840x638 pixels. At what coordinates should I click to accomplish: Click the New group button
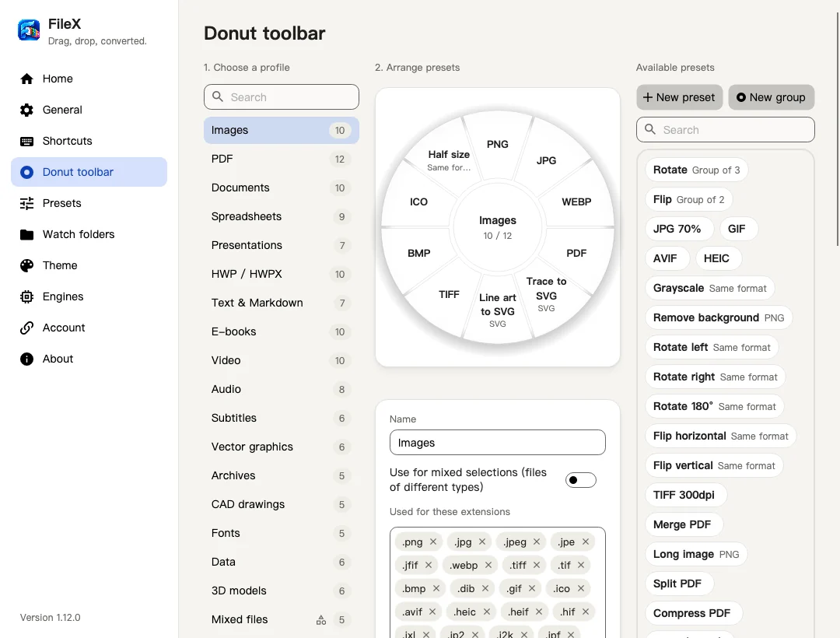(x=772, y=97)
